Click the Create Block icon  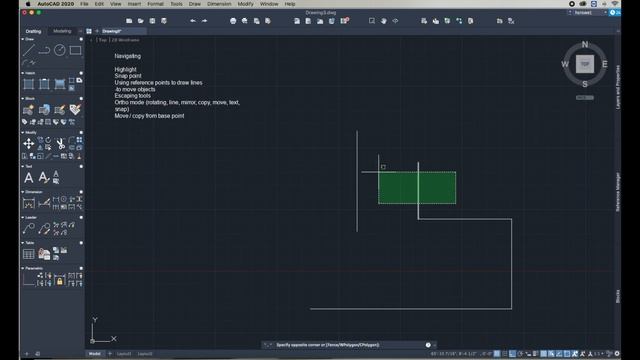pyautogui.click(x=29, y=110)
